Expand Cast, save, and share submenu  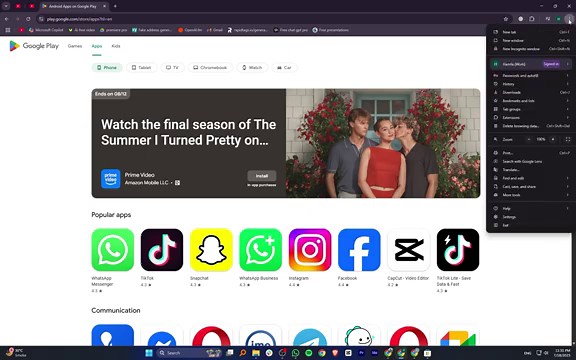click(x=531, y=187)
